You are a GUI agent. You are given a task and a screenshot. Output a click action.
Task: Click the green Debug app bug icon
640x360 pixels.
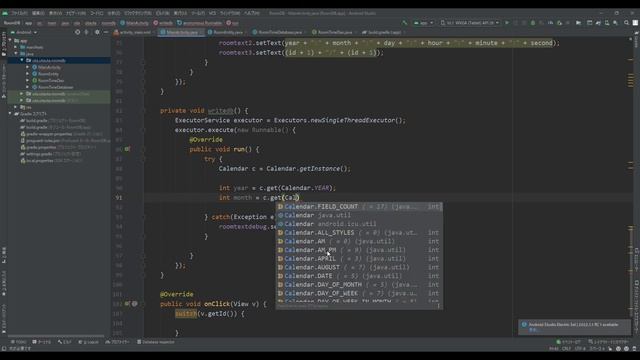pos(533,23)
